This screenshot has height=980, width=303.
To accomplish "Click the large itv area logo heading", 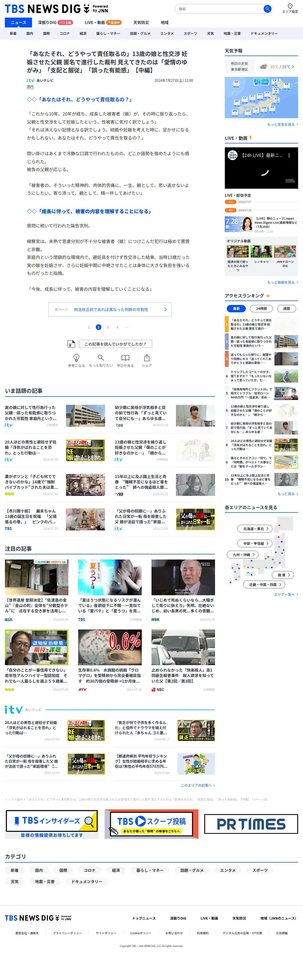I will (x=14, y=709).
